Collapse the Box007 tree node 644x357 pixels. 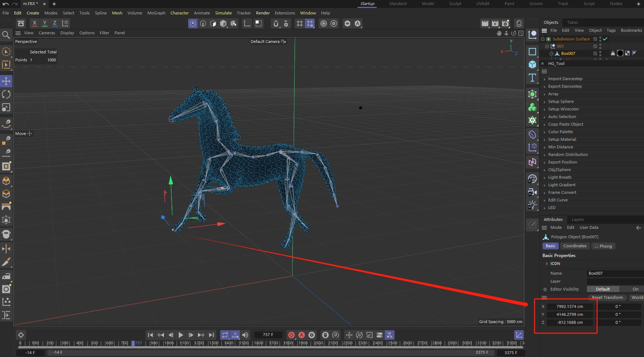551,53
